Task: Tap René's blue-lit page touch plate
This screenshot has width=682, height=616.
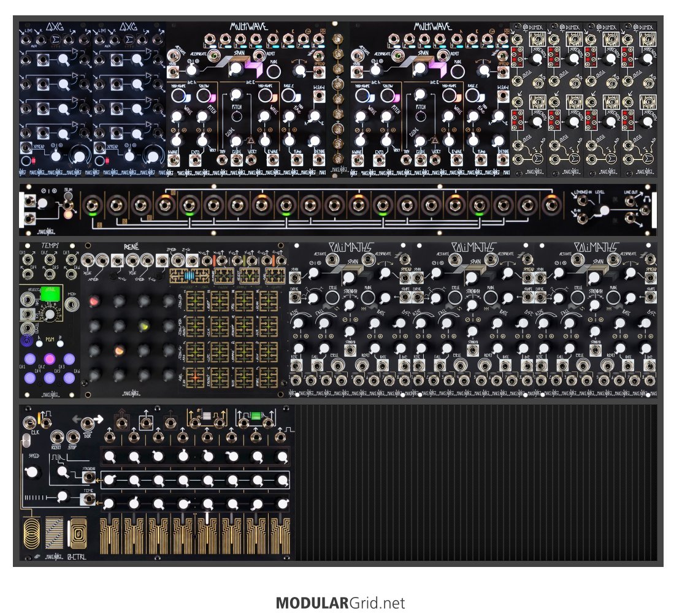Action: pos(190,276)
